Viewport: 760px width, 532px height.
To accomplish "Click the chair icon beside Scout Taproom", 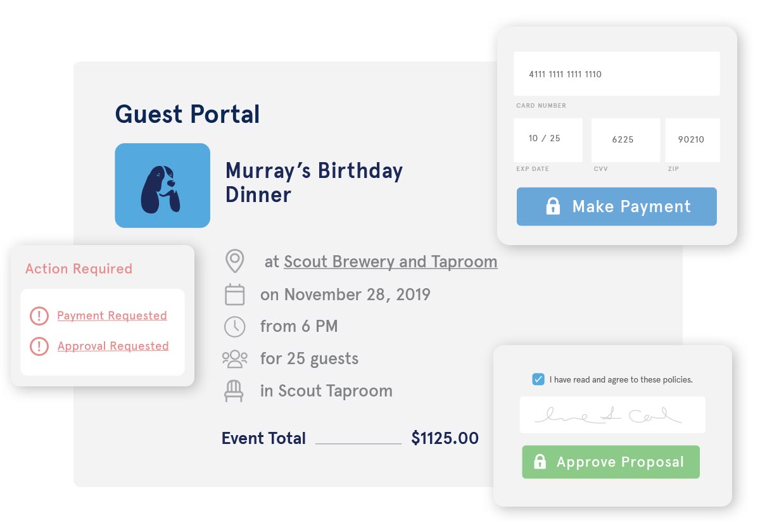I will pyautogui.click(x=234, y=391).
